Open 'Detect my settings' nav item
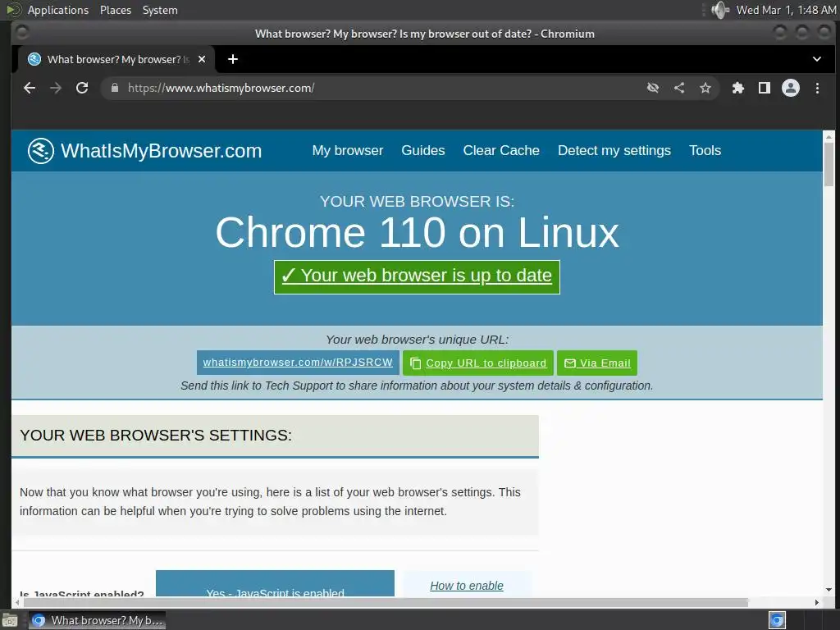 614,151
